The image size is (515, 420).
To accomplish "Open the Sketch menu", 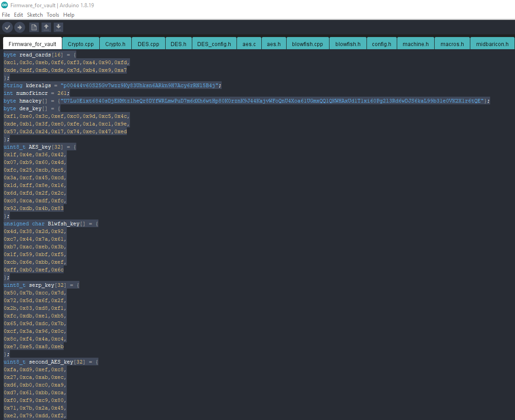I will point(35,15).
